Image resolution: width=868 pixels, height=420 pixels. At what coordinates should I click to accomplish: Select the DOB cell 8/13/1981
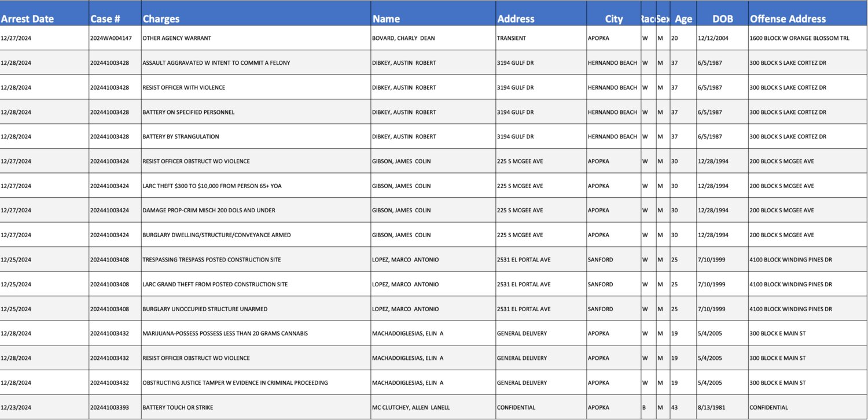point(722,407)
